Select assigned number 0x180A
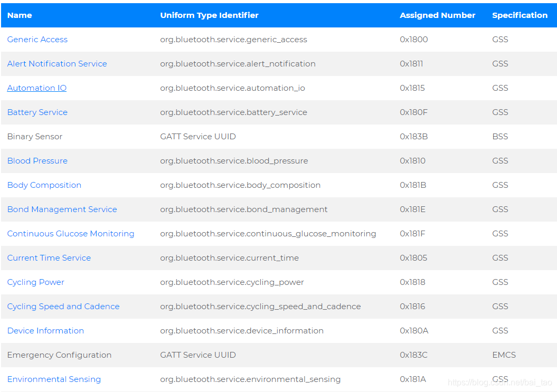Image resolution: width=557 pixels, height=392 pixels. tap(414, 331)
